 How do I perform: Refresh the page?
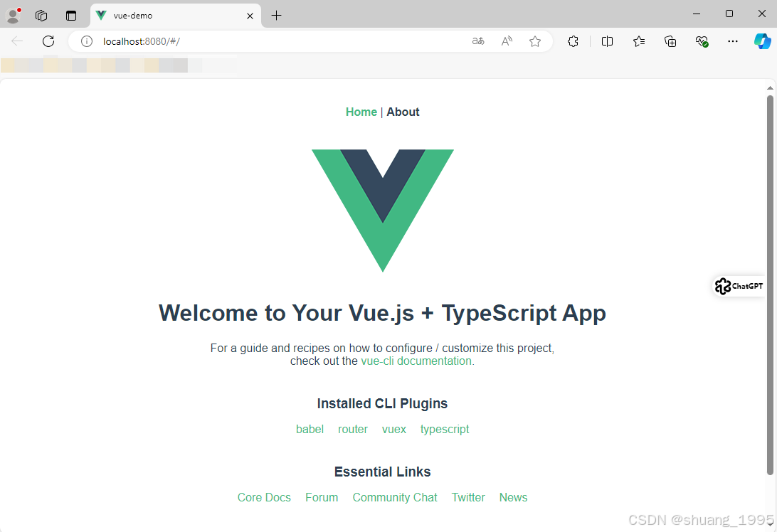tap(48, 41)
